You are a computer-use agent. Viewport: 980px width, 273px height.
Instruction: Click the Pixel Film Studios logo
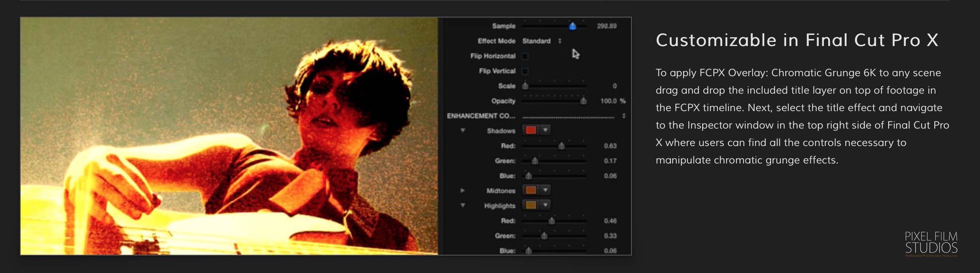point(931,244)
